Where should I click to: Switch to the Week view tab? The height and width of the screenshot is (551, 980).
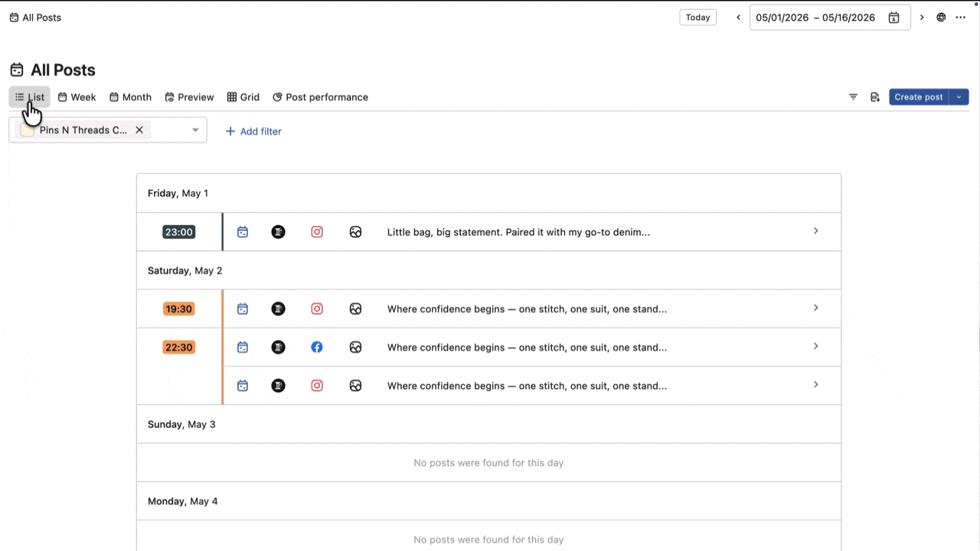pos(77,97)
